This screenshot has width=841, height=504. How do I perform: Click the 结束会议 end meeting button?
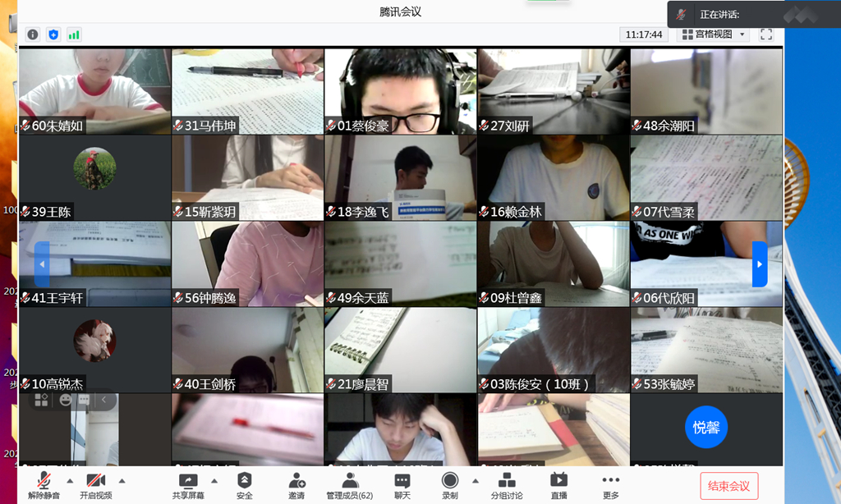(729, 486)
